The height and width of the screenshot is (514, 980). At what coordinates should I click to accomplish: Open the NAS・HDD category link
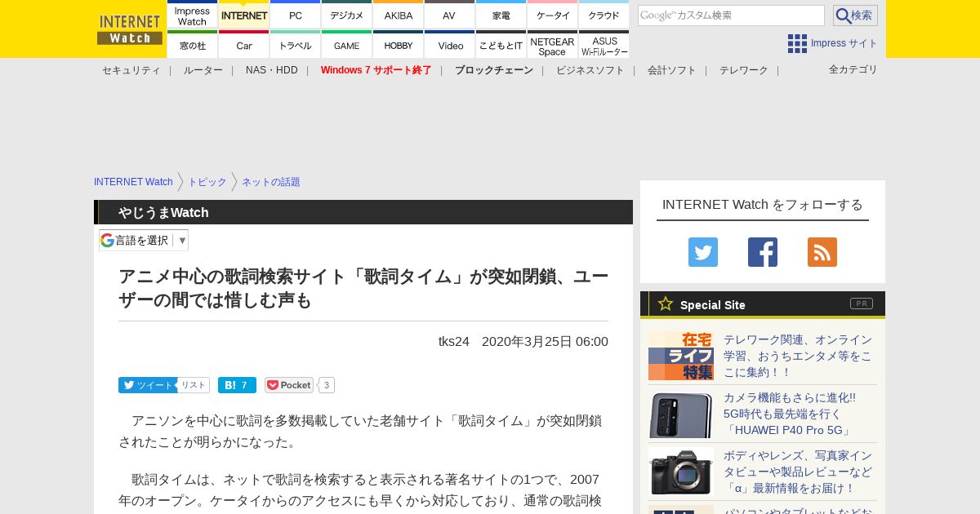[x=272, y=70]
